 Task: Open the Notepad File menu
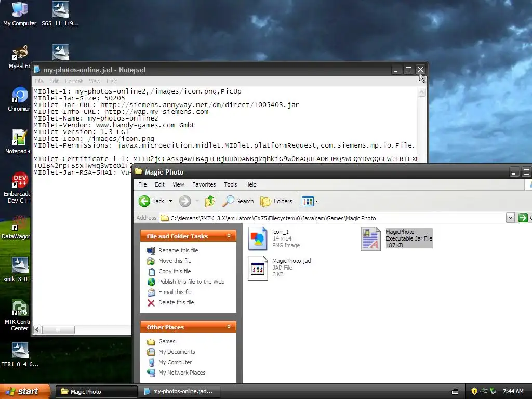click(x=39, y=81)
